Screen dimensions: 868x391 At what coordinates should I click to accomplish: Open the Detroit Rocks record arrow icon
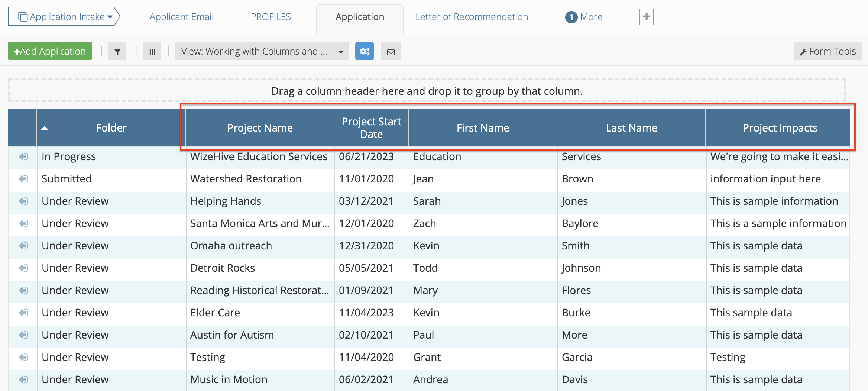[23, 268]
